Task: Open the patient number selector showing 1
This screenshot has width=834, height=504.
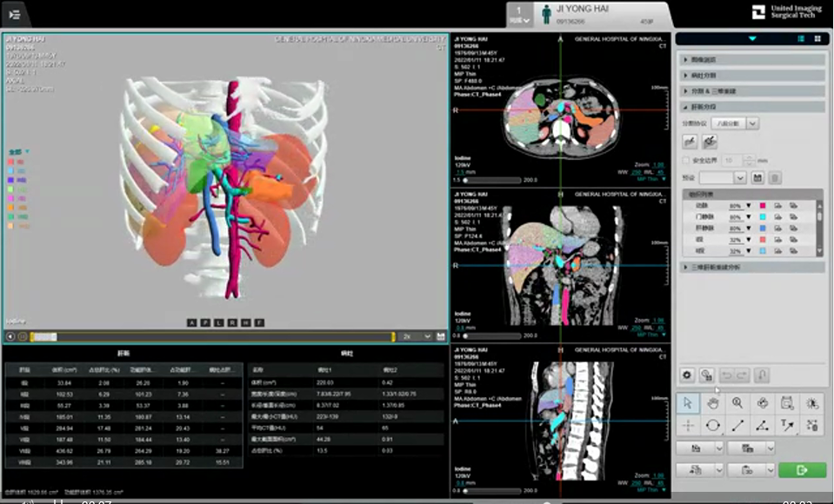Action: point(520,15)
